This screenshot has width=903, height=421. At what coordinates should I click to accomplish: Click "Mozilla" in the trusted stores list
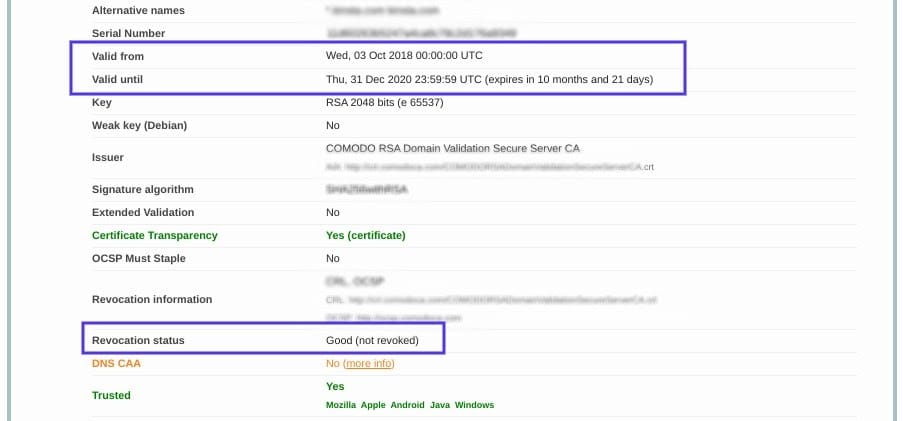click(342, 405)
